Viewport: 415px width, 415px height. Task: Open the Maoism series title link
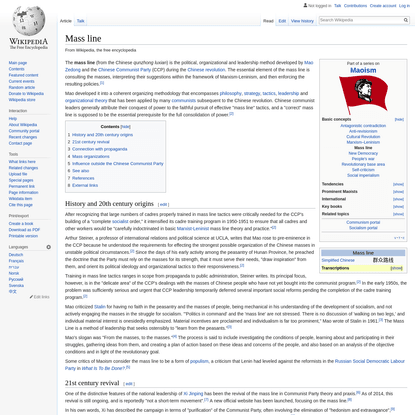[x=363, y=70]
